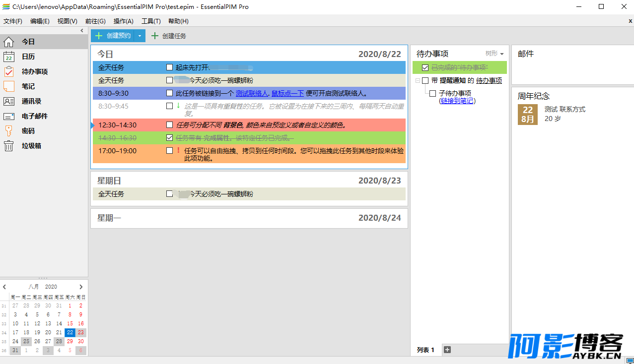The image size is (634, 364).
Task: Open the 工具(T) menu
Action: [151, 21]
